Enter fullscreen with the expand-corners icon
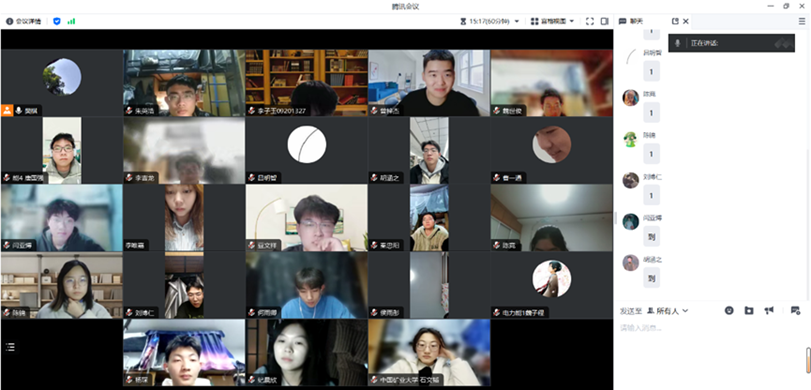The width and height of the screenshot is (811, 390). pyautogui.click(x=590, y=21)
